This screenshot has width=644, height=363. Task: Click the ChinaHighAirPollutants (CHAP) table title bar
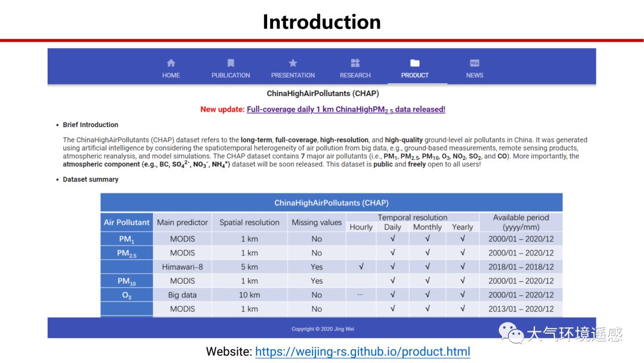[331, 203]
